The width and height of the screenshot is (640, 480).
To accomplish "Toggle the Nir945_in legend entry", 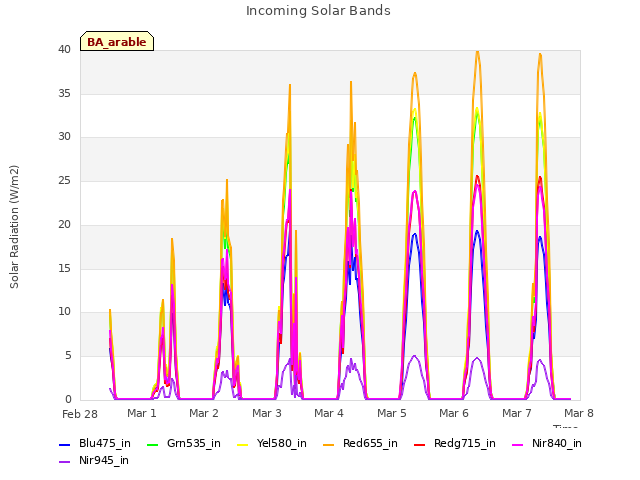I will [x=94, y=460].
